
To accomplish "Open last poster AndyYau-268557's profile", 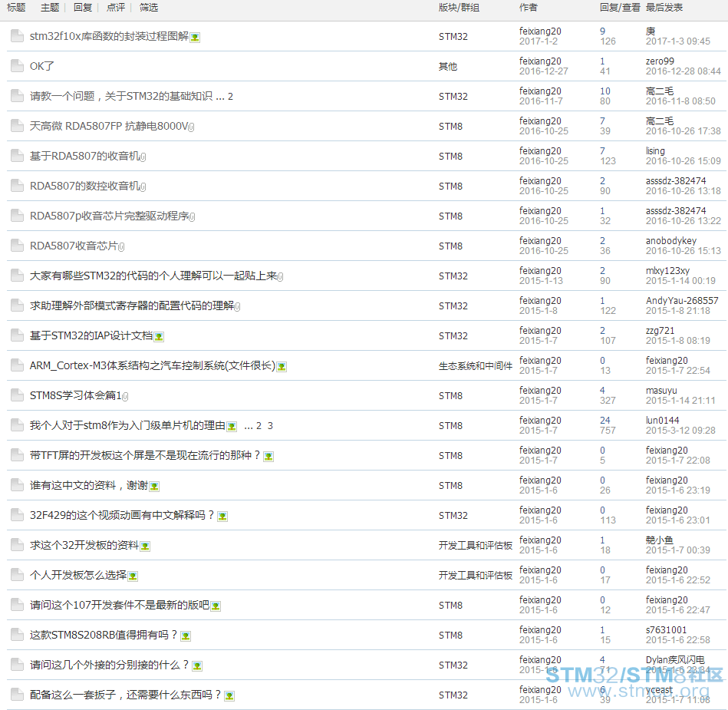I will 682,301.
